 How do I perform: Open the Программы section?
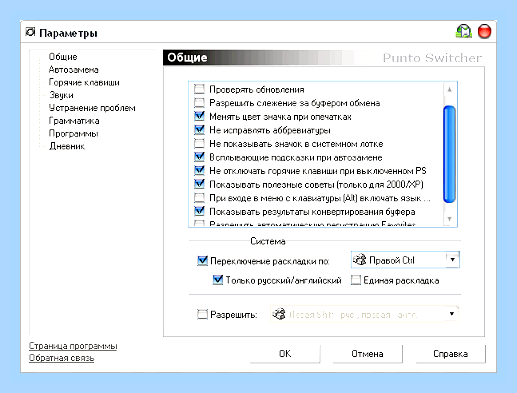click(73, 134)
